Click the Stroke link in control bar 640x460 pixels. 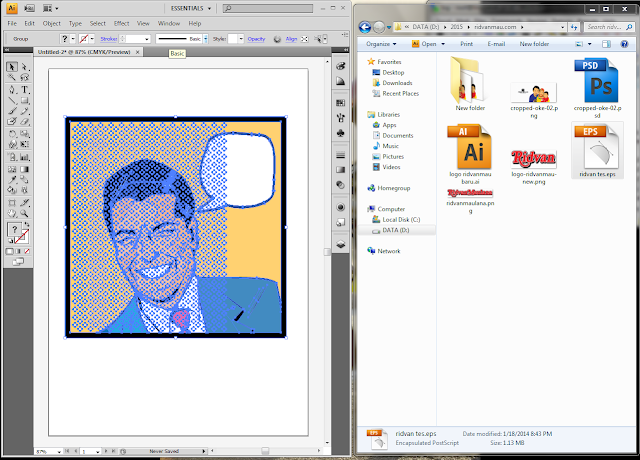(109, 39)
